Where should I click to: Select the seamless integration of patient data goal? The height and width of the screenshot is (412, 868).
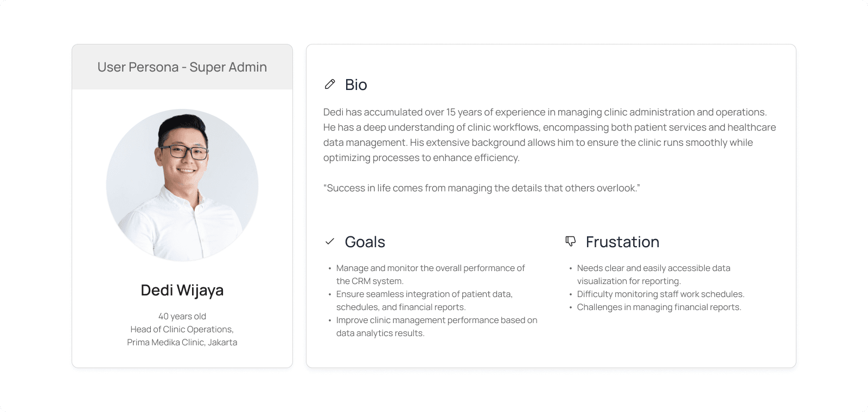(x=424, y=300)
